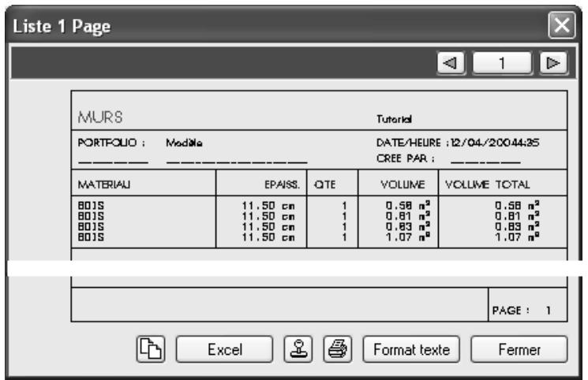Click the VOLUME TOTAL column header
This screenshot has height=380, width=588.
[487, 184]
